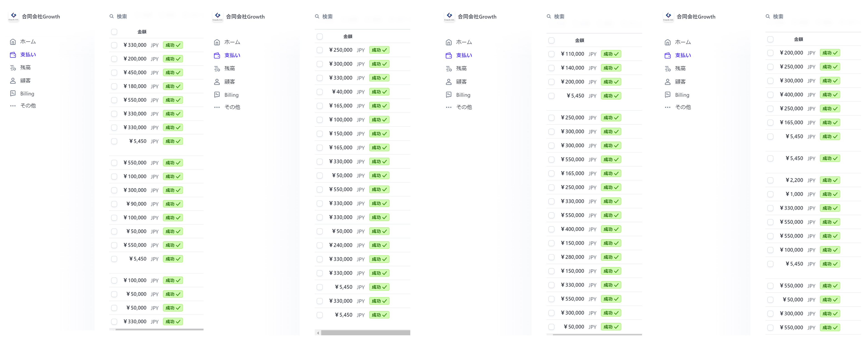Image resolution: width=868 pixels, height=339 pixels.
Task: Click scrollbar left arrow under second table
Action: click(318, 333)
